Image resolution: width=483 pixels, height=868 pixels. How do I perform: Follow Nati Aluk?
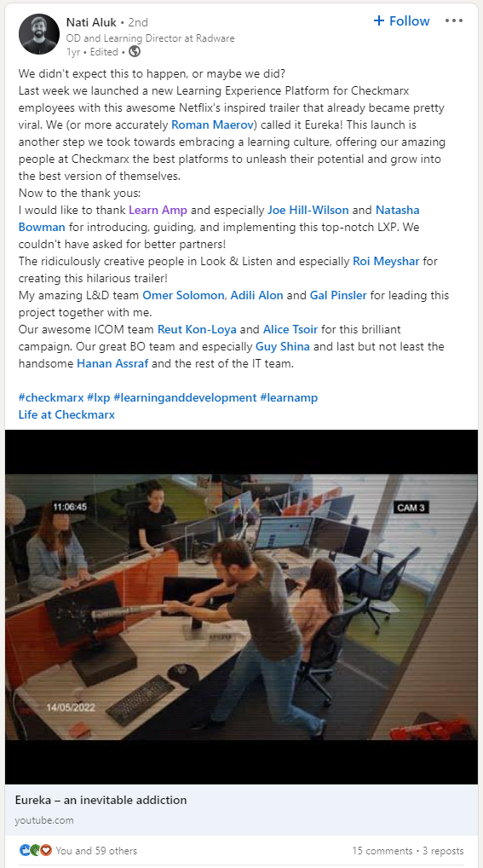coord(402,21)
